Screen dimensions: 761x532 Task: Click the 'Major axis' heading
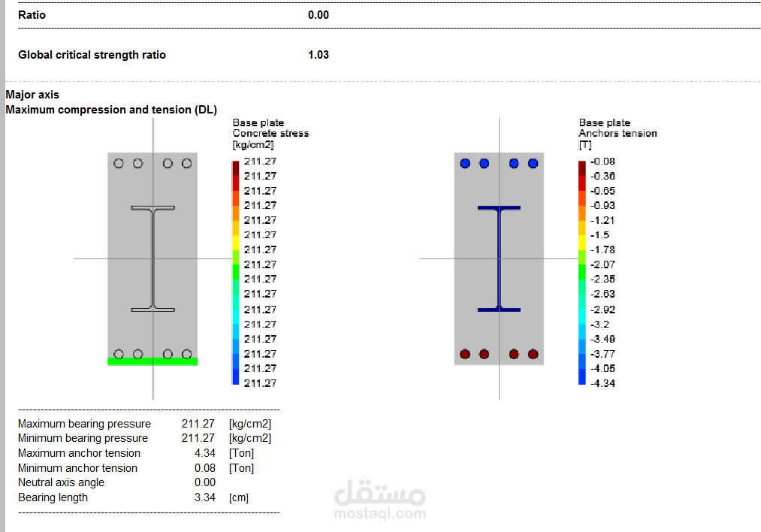point(32,95)
